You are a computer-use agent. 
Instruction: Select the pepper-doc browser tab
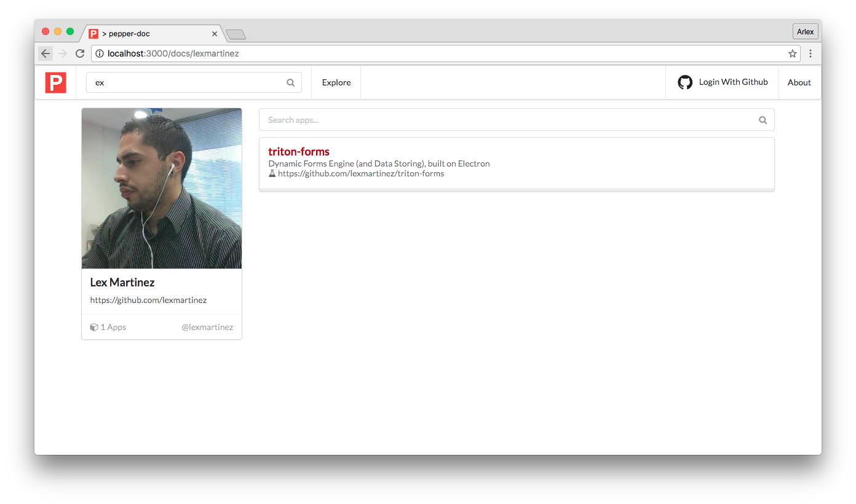[x=153, y=34]
